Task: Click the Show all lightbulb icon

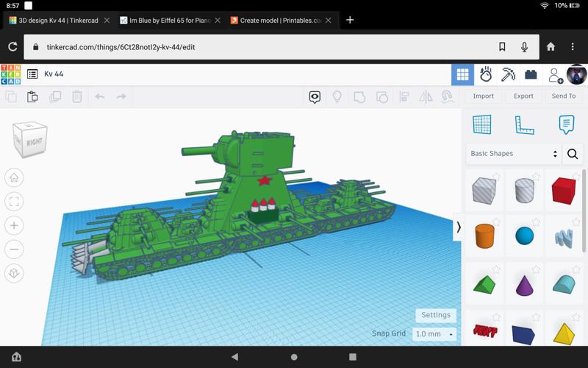Action: (337, 96)
